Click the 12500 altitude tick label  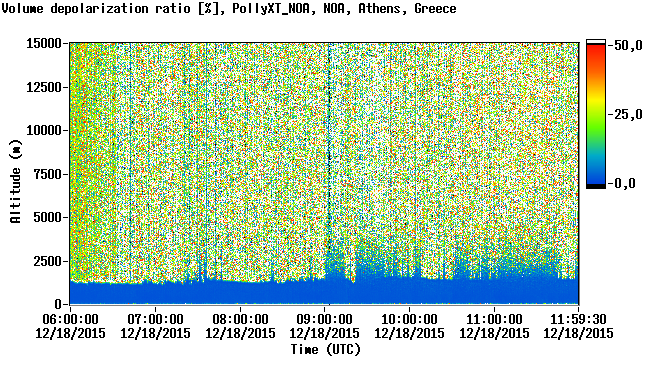pos(44,87)
